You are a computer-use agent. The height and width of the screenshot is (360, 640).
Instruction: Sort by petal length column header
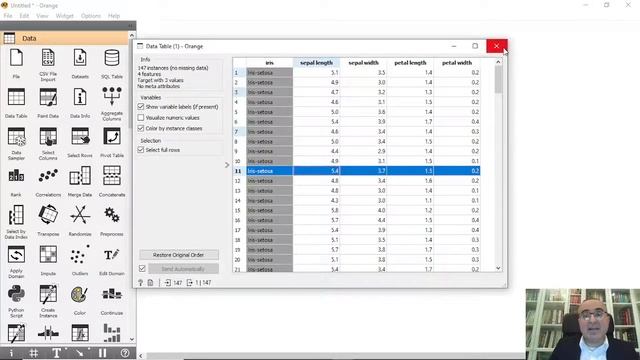[x=410, y=62]
